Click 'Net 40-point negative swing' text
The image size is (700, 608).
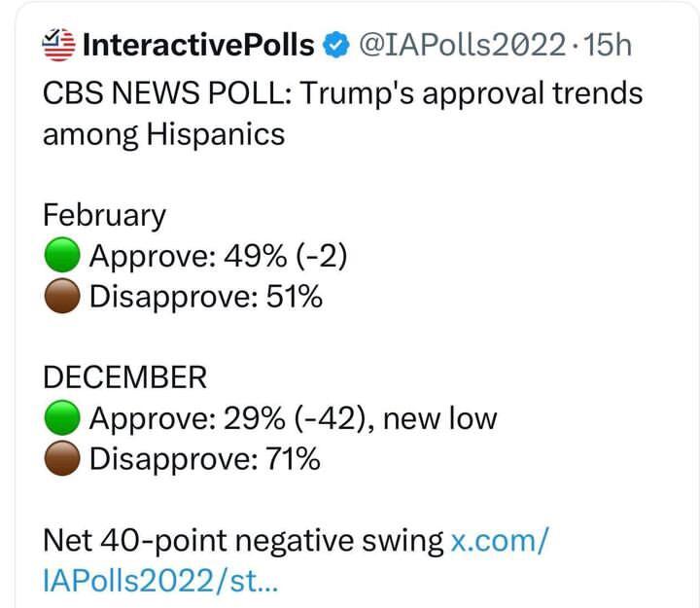click(242, 540)
